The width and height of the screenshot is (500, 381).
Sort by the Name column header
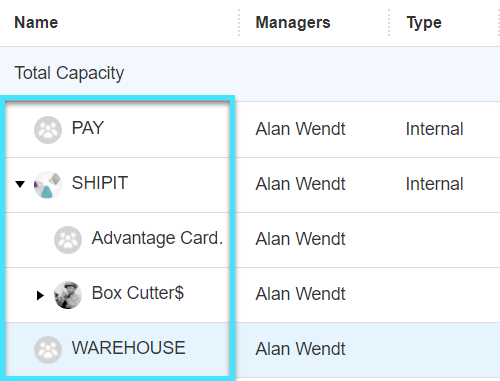point(36,23)
